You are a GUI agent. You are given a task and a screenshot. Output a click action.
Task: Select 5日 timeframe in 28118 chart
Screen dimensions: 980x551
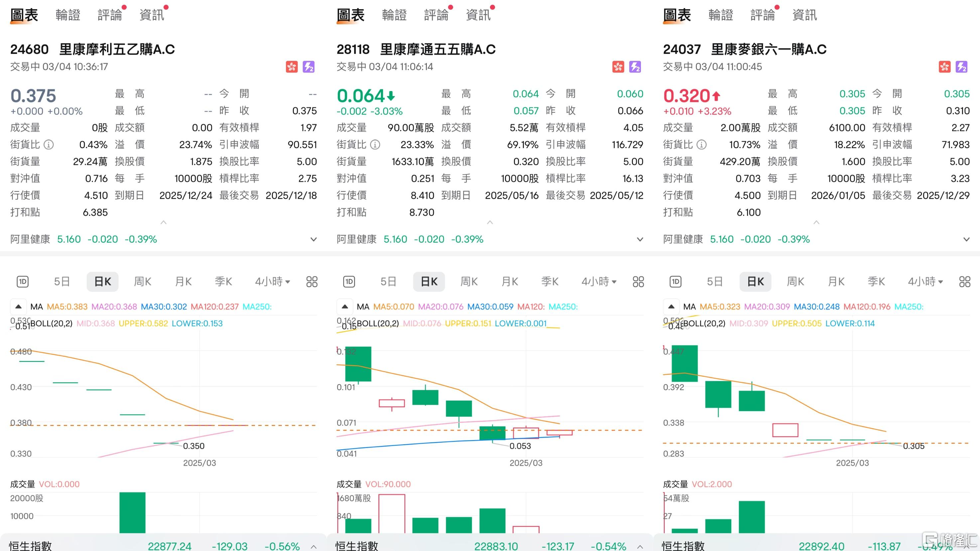388,282
